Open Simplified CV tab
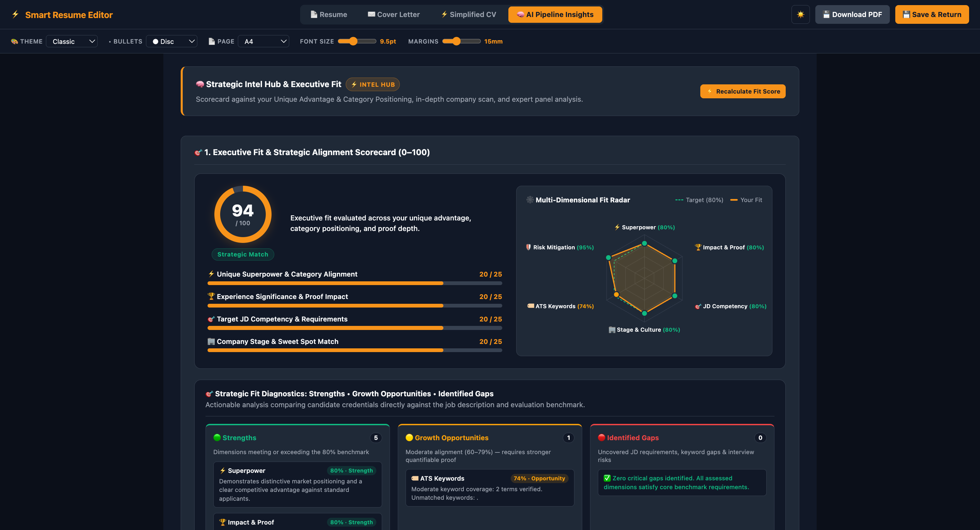The width and height of the screenshot is (980, 530). (x=469, y=14)
